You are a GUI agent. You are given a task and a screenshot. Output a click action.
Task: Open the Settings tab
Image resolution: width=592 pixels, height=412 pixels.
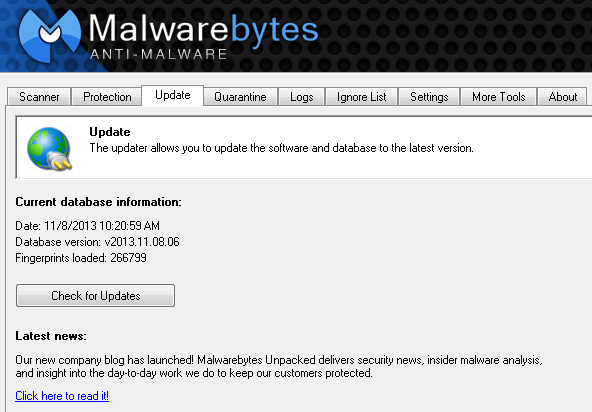(x=429, y=97)
